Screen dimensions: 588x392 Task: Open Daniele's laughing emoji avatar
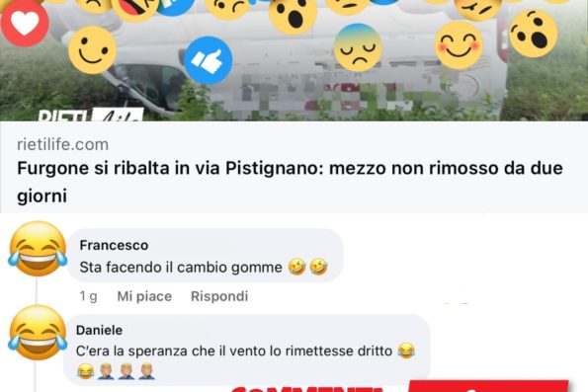tap(38, 333)
